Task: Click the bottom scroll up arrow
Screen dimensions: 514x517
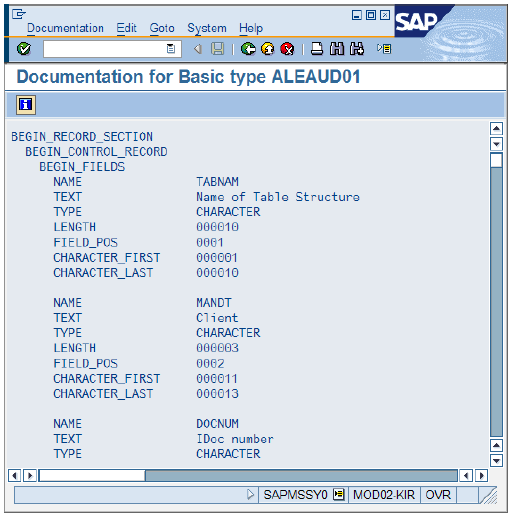Action: click(496, 445)
